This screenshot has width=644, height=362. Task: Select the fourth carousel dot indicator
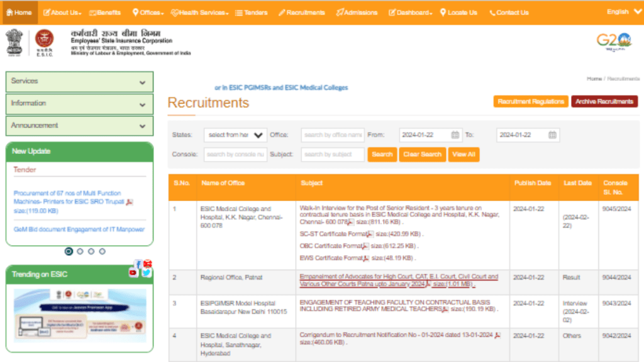pyautogui.click(x=103, y=251)
